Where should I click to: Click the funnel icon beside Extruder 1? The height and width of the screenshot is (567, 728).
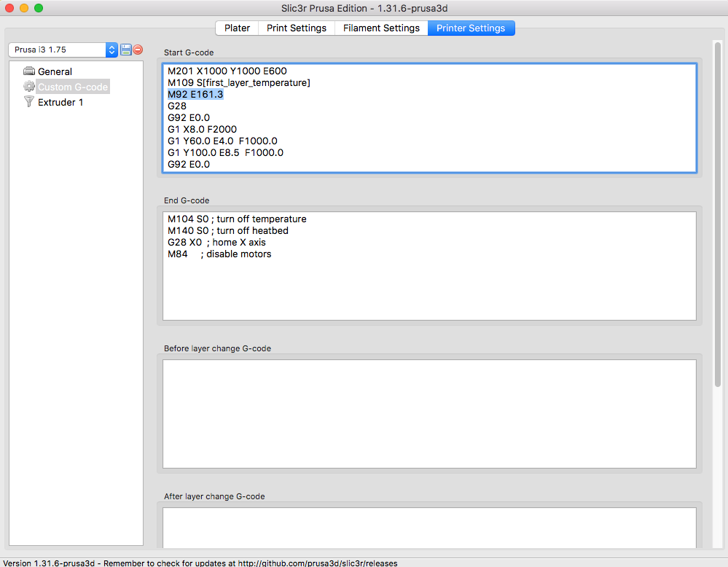point(29,102)
